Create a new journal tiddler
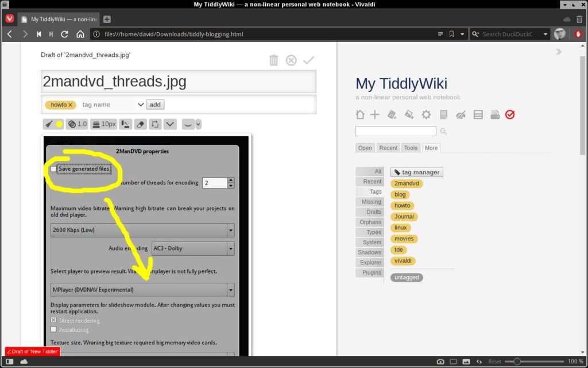 [x=392, y=114]
